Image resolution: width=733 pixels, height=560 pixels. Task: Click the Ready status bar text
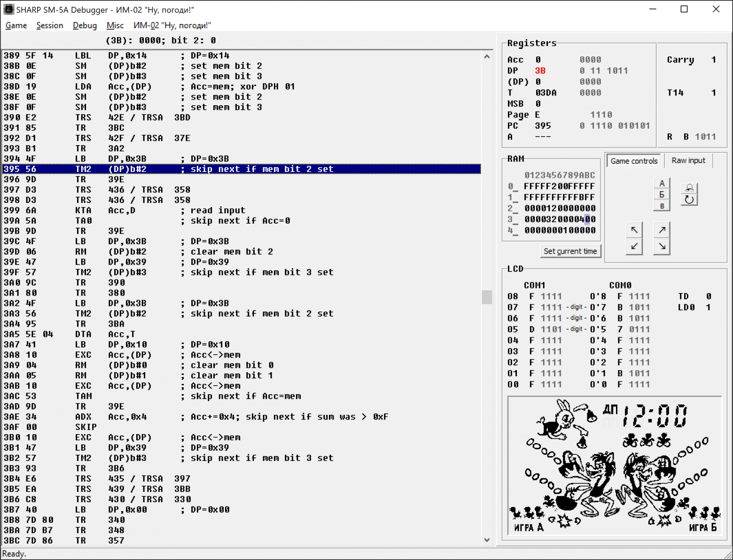tap(14, 554)
